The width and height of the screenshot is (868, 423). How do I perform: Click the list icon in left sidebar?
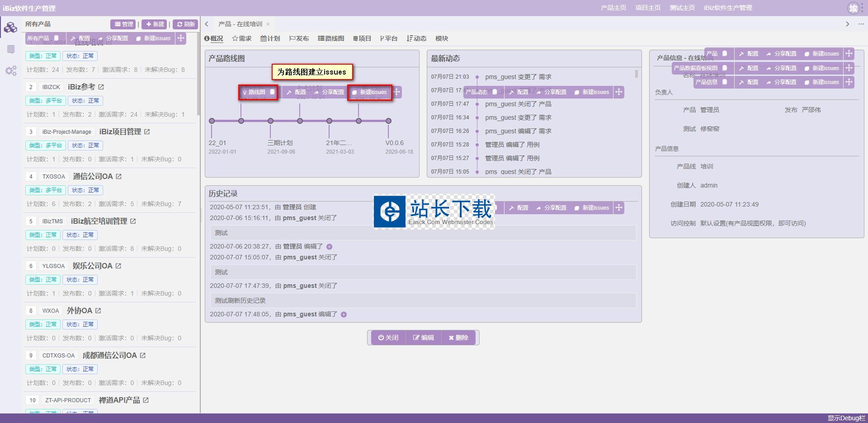(x=11, y=49)
